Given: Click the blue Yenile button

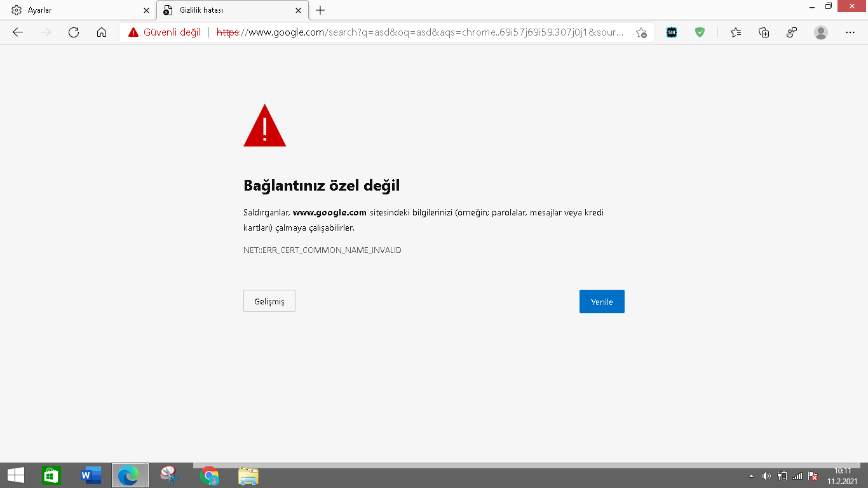Looking at the screenshot, I should tap(602, 302).
